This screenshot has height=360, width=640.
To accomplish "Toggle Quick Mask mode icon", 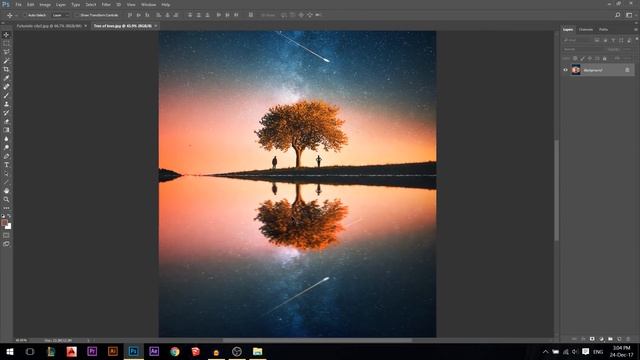I will [6, 236].
